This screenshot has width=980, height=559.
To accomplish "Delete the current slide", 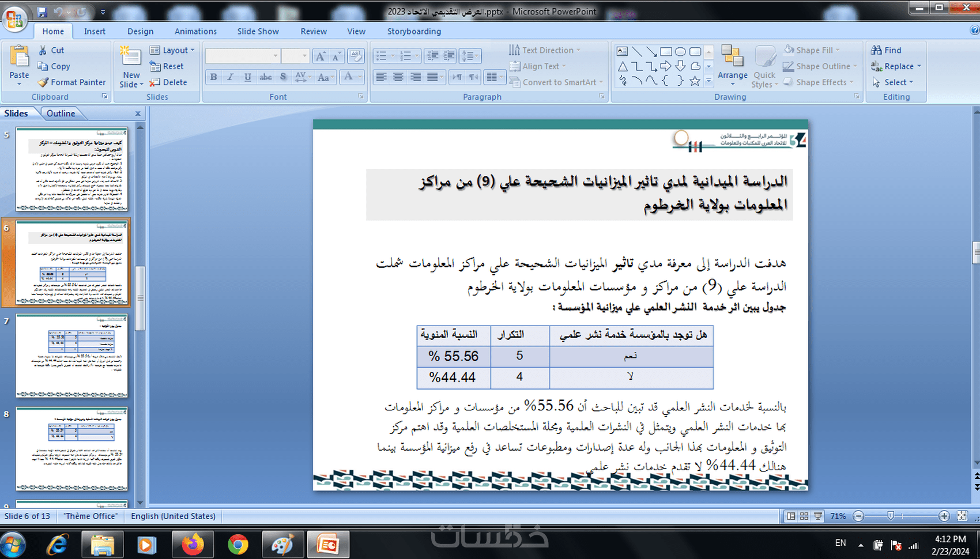I will (168, 82).
